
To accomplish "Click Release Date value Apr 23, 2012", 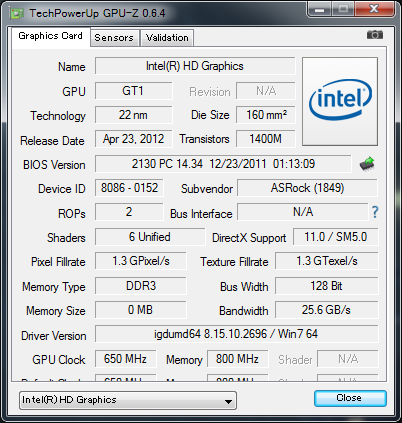I will [x=133, y=139].
